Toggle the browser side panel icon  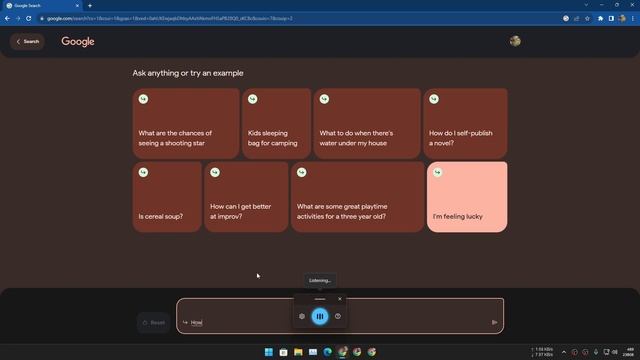coord(611,18)
